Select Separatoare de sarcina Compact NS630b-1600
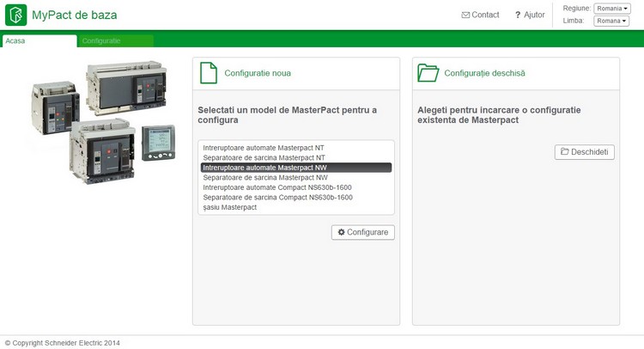This screenshot has height=349, width=644. (295, 198)
